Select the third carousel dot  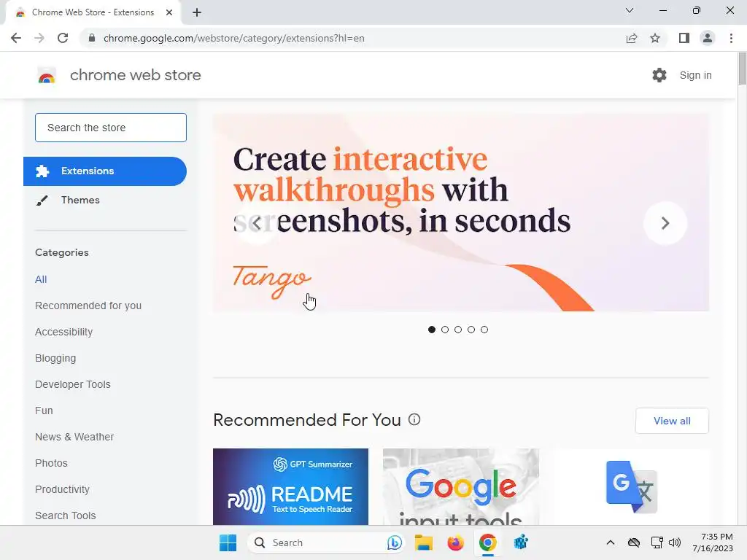pyautogui.click(x=458, y=330)
